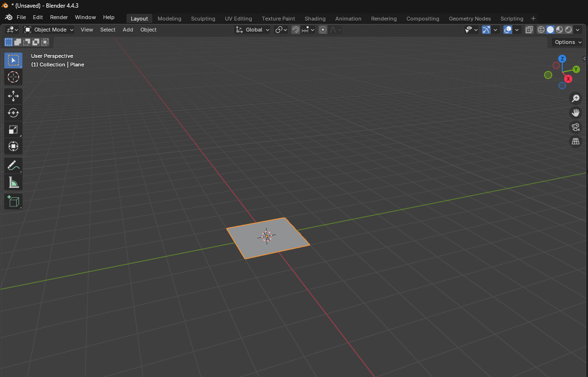Image resolution: width=588 pixels, height=377 pixels.
Task: Select the Annotate pencil tool
Action: tap(13, 166)
